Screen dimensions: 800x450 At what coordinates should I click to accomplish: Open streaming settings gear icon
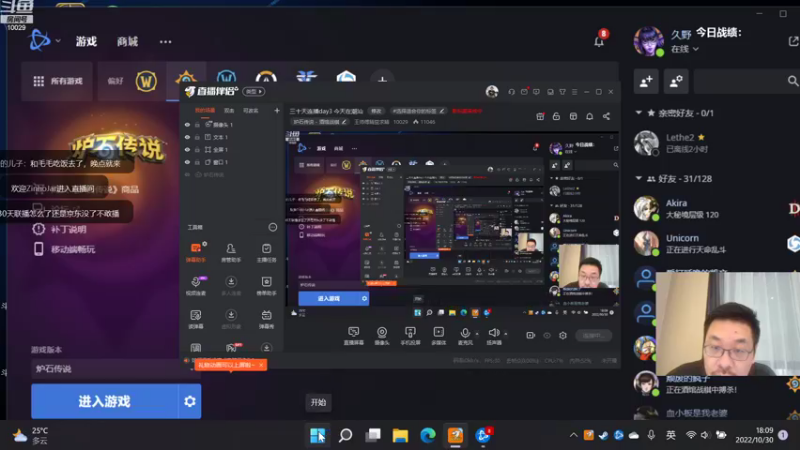(x=563, y=336)
